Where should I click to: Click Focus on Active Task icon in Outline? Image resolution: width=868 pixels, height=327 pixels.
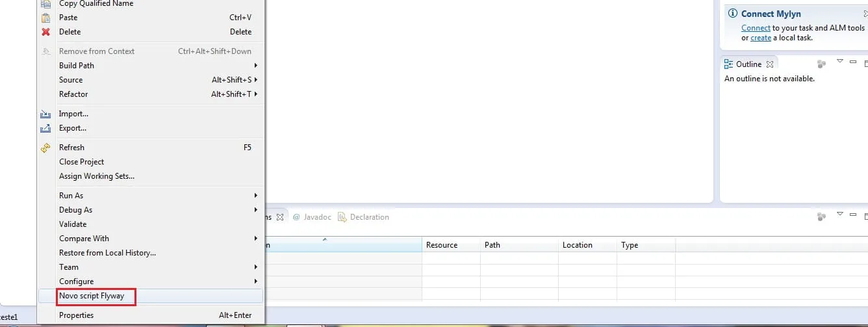click(x=821, y=64)
